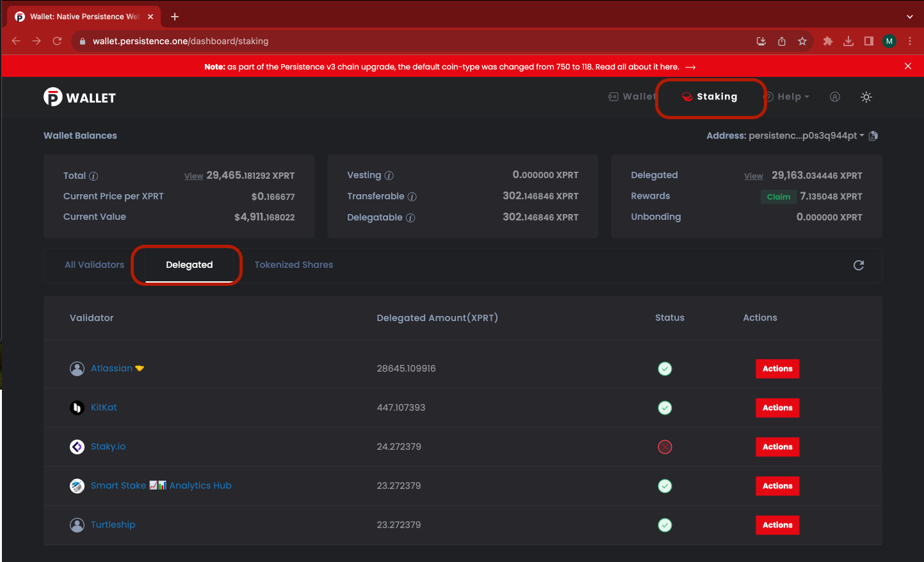The image size is (924, 562).
Task: Copy wallet address using copy icon
Action: (873, 136)
